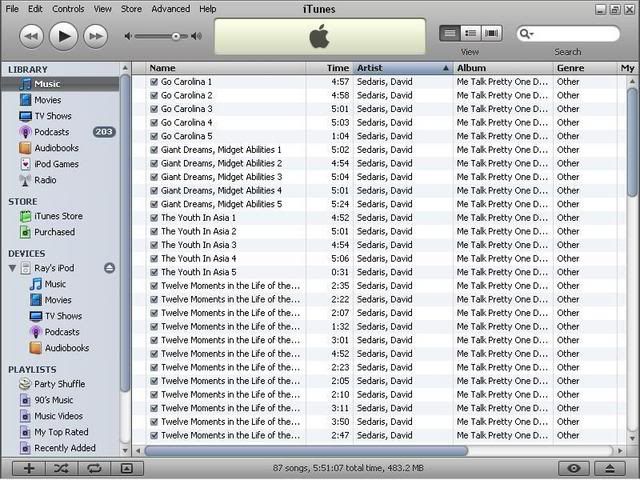Collapse the Ray's iPod device tree
The width and height of the screenshot is (640, 480).
[12, 268]
